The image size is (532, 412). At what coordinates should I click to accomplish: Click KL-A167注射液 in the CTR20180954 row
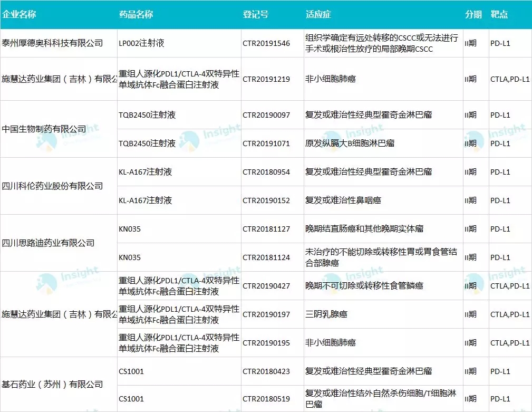coord(145,172)
